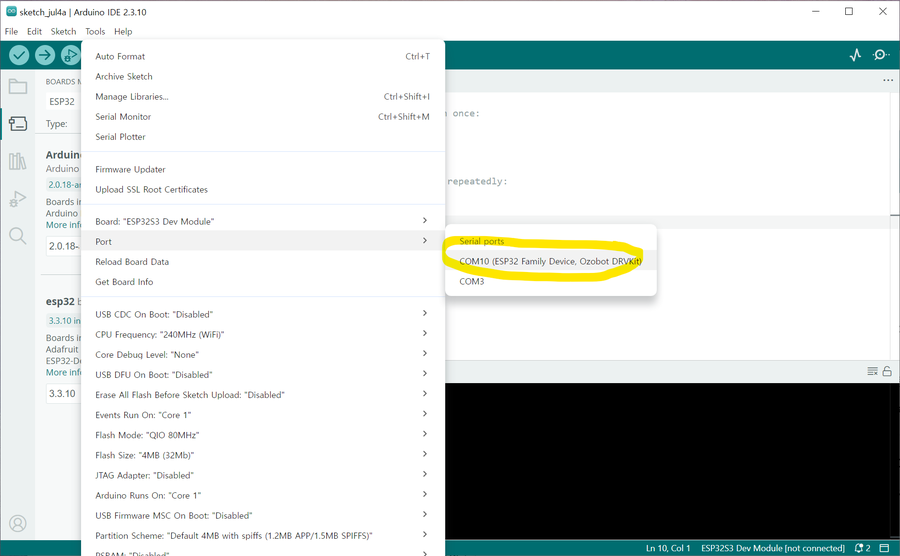Toggle bottom panel icon in status bar

(x=885, y=548)
